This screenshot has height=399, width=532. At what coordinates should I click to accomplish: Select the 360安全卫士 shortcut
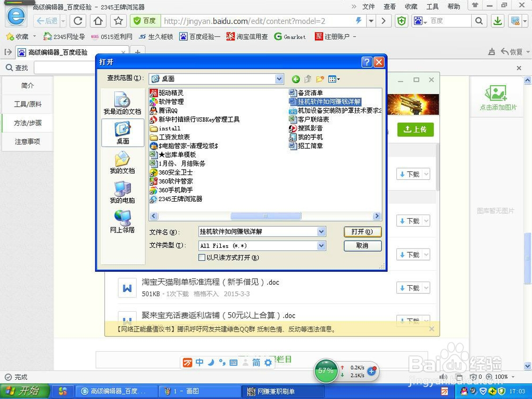click(171, 172)
